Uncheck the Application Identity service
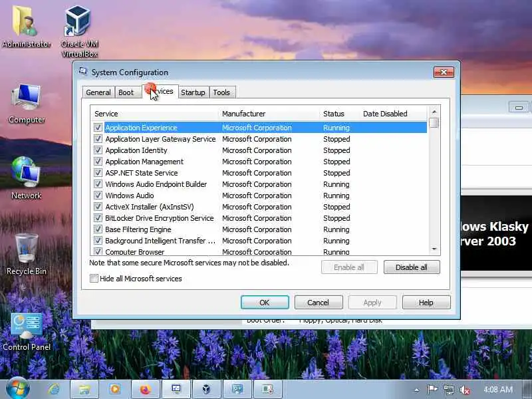 [98, 150]
